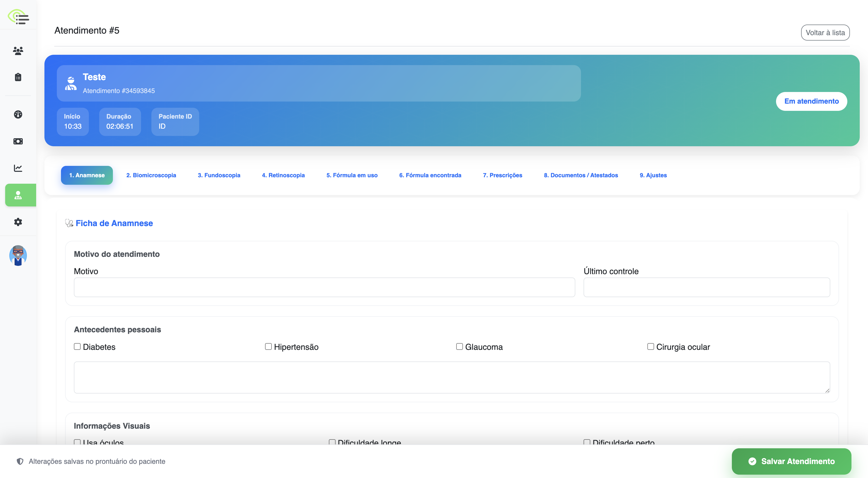Click the green doctor consultation sidebar icon
868x478 pixels.
click(18, 195)
